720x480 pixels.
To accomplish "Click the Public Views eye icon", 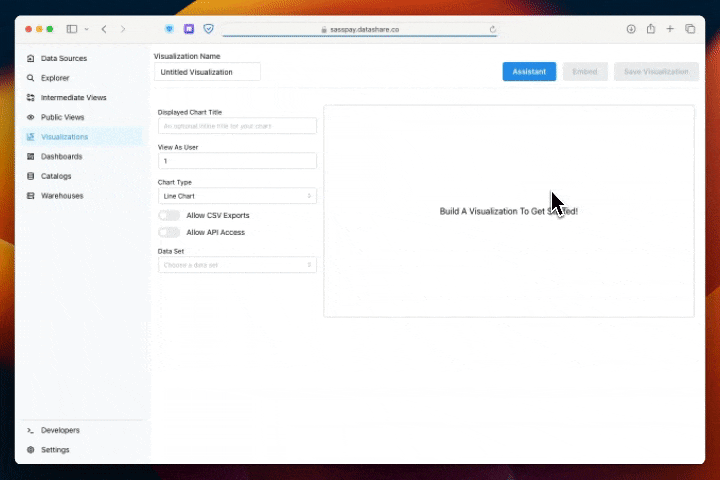I will pyautogui.click(x=31, y=117).
